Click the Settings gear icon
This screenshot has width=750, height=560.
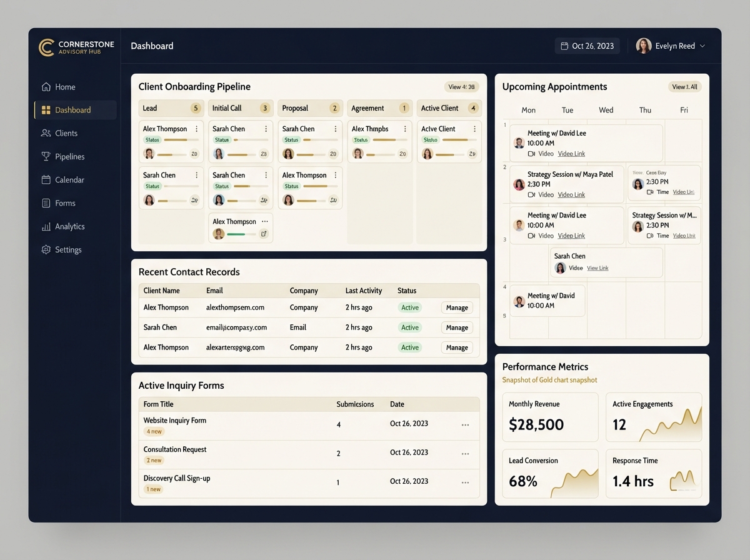click(x=46, y=249)
